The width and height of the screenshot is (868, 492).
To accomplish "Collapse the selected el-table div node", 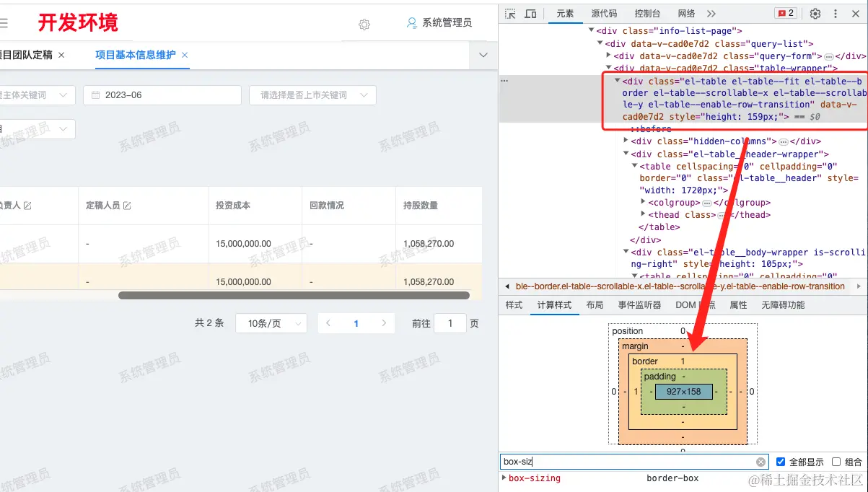I will coord(618,81).
